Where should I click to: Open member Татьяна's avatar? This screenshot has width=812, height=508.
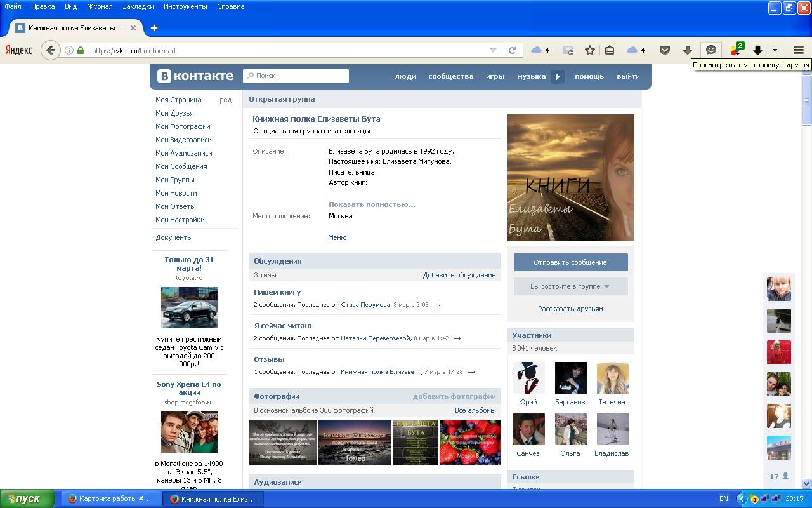pyautogui.click(x=612, y=378)
